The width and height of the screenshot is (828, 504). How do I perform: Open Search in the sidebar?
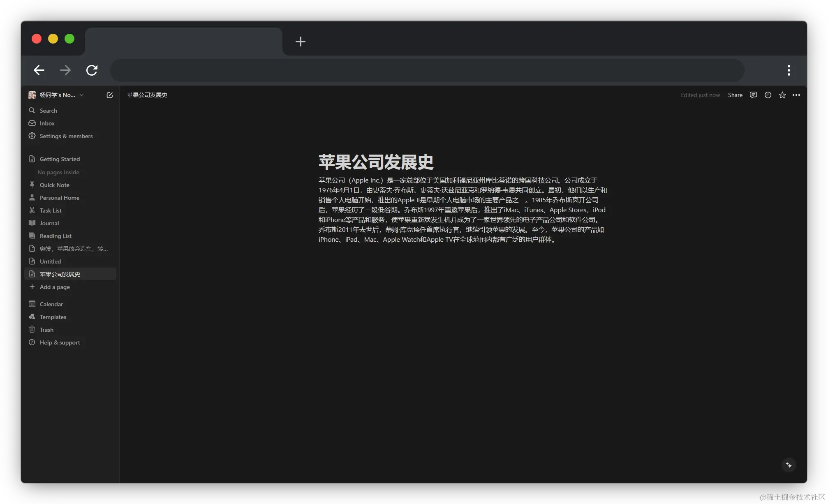tap(70, 111)
